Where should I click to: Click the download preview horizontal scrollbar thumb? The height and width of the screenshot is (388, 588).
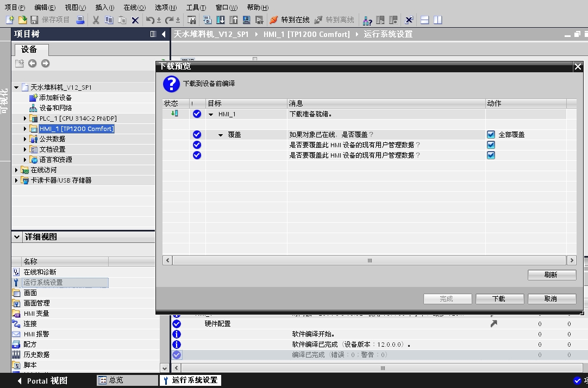click(x=369, y=260)
